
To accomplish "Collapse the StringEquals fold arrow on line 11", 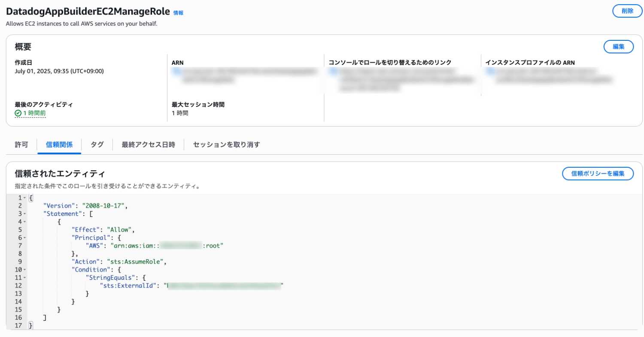I will 25,278.
